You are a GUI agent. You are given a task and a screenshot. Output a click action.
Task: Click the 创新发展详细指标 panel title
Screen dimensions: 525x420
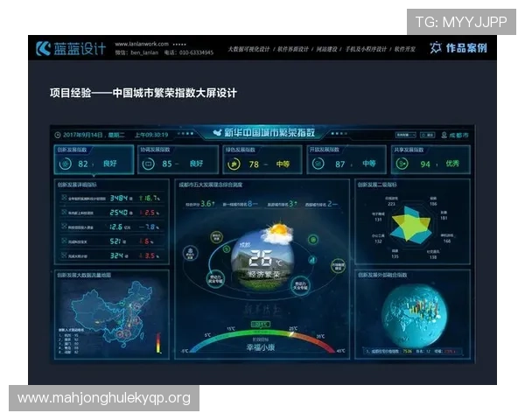(x=77, y=185)
